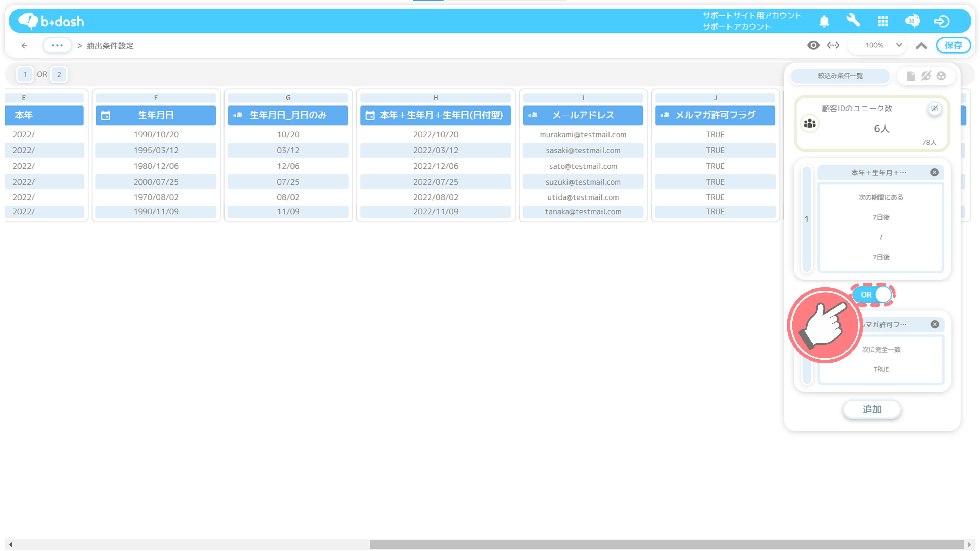Toggle the preview eye icon
The height and width of the screenshot is (551, 980).
click(813, 45)
